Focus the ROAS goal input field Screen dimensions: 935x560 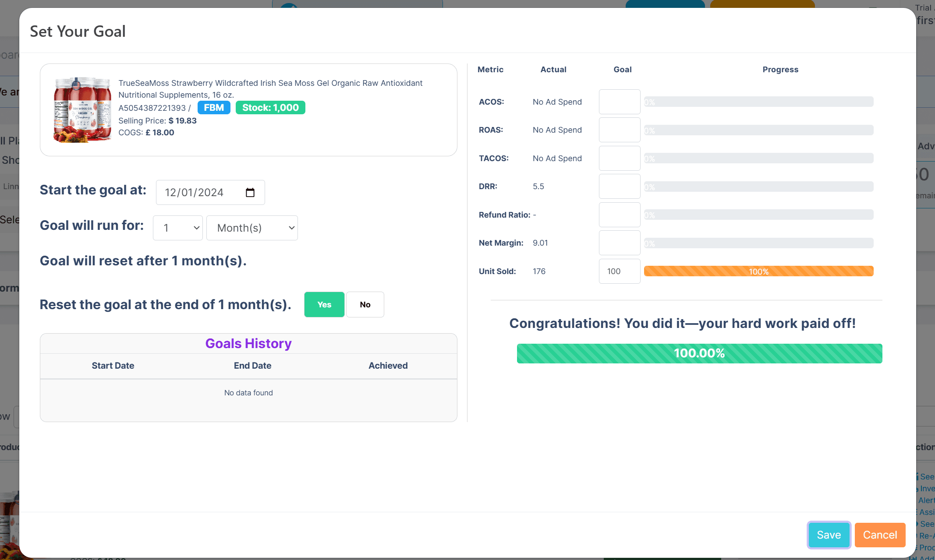(x=620, y=130)
